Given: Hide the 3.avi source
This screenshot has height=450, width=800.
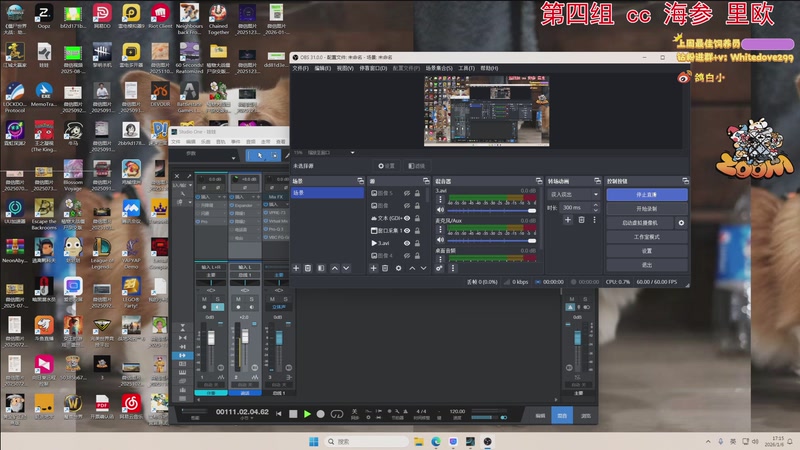Looking at the screenshot, I should [407, 243].
